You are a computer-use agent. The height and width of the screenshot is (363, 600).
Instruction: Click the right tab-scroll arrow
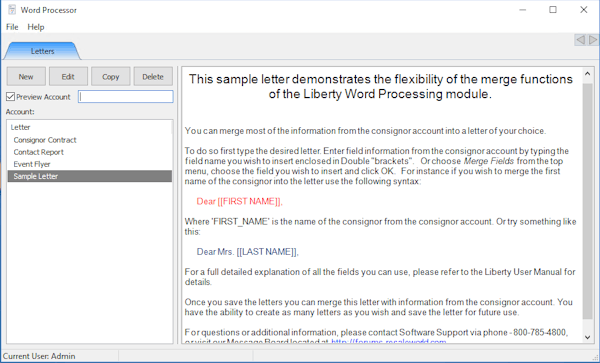pos(593,40)
